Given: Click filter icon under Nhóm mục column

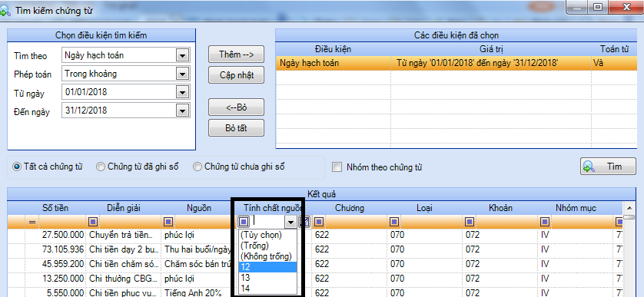Looking at the screenshot, I should 544,223.
